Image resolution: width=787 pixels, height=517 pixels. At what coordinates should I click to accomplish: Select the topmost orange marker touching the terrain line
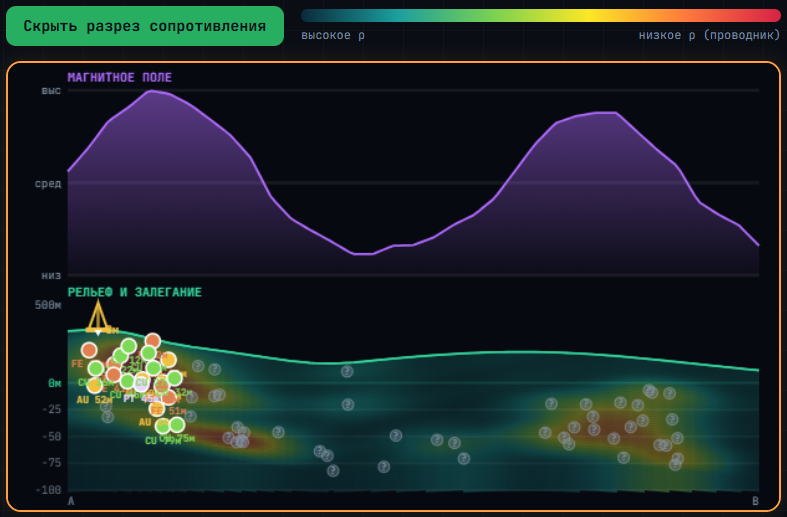(x=153, y=341)
